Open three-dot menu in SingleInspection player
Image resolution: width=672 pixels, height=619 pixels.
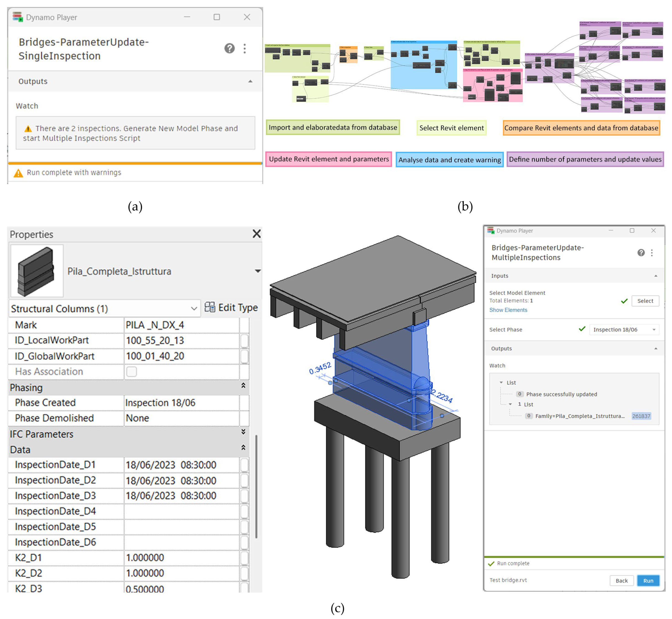245,49
